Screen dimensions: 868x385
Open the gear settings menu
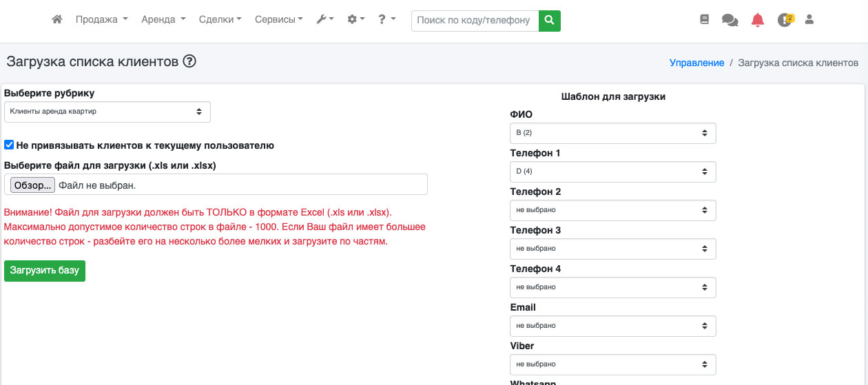(355, 20)
